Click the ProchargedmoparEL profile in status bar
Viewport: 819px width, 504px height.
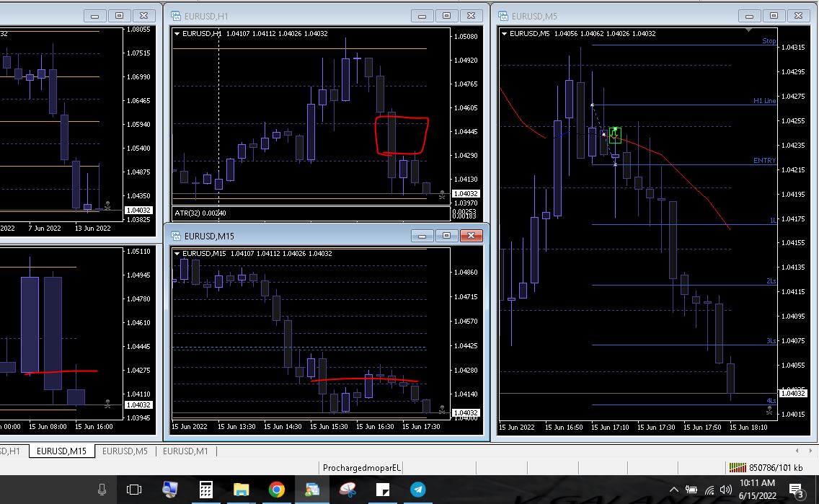pyautogui.click(x=361, y=467)
